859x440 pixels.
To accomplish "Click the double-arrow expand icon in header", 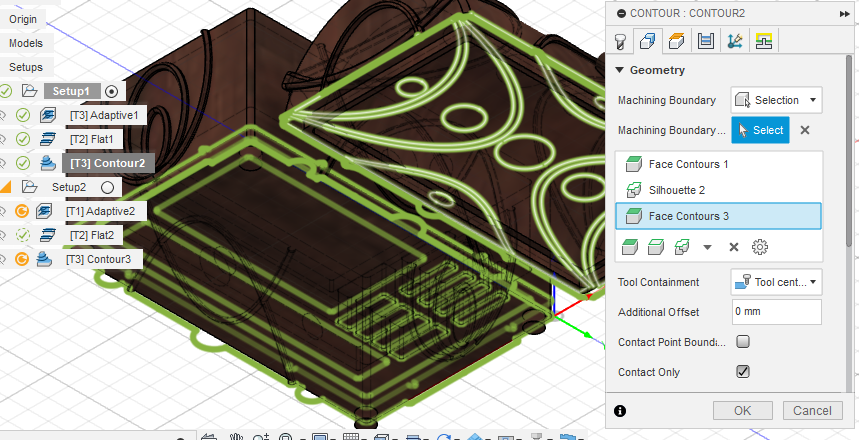I will pyautogui.click(x=844, y=14).
